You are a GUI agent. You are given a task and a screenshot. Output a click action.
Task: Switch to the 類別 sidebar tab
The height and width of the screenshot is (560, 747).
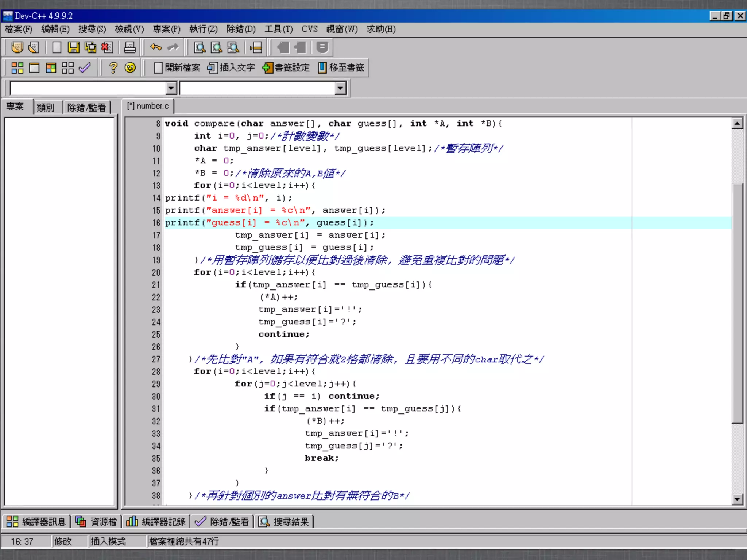[x=46, y=107]
